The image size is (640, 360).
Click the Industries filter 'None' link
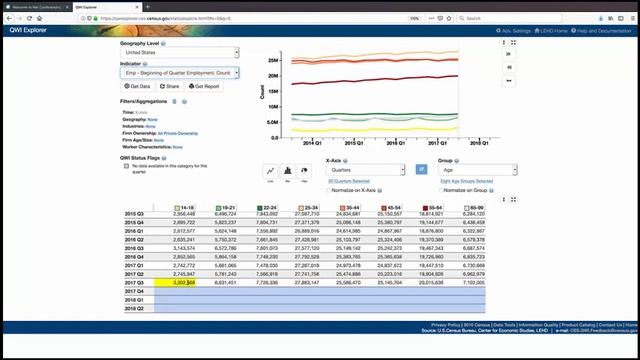tap(150, 127)
